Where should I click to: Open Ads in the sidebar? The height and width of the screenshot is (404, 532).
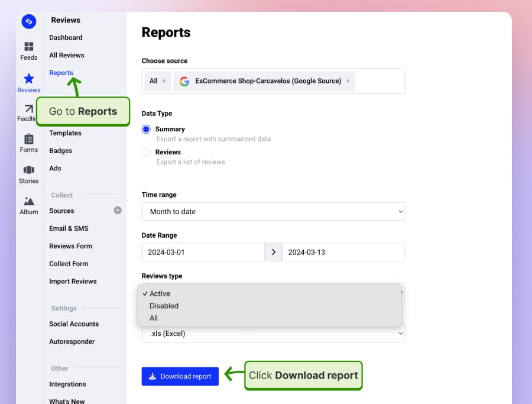[x=55, y=169]
